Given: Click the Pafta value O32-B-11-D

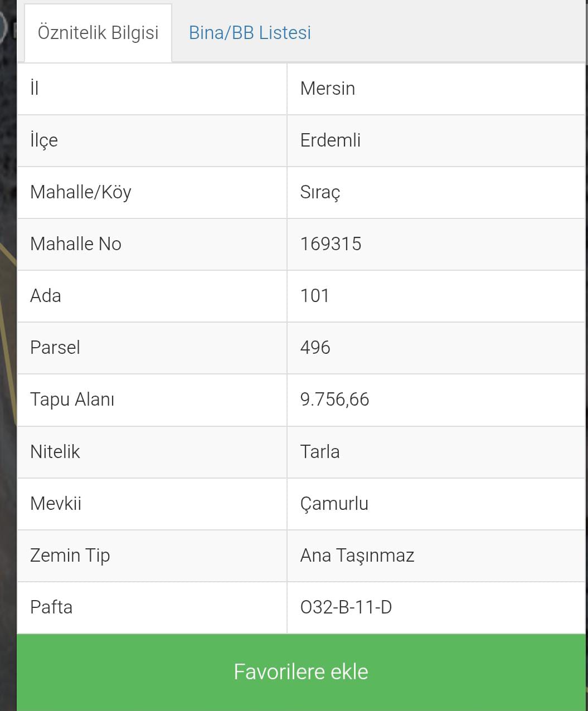Looking at the screenshot, I should 436,607.
